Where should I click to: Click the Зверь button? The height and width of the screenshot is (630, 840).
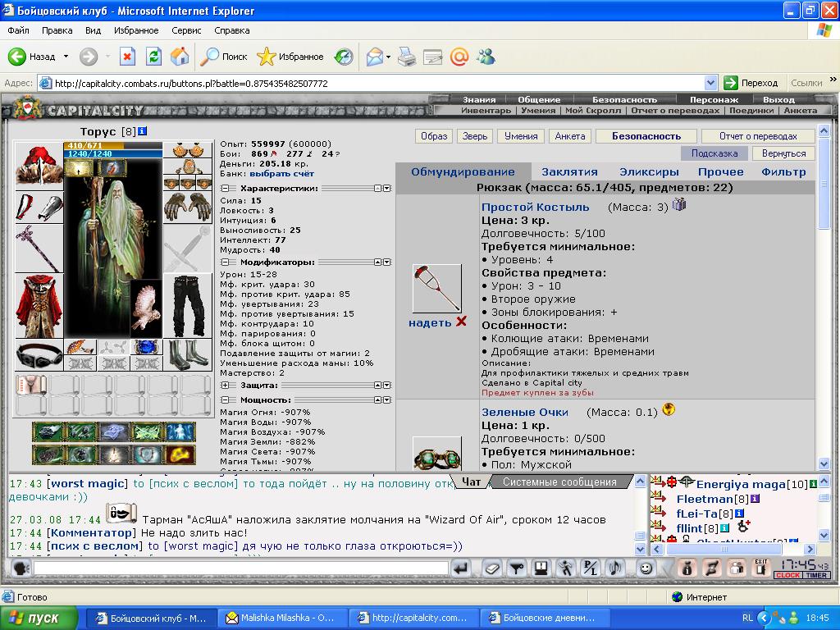[475, 136]
